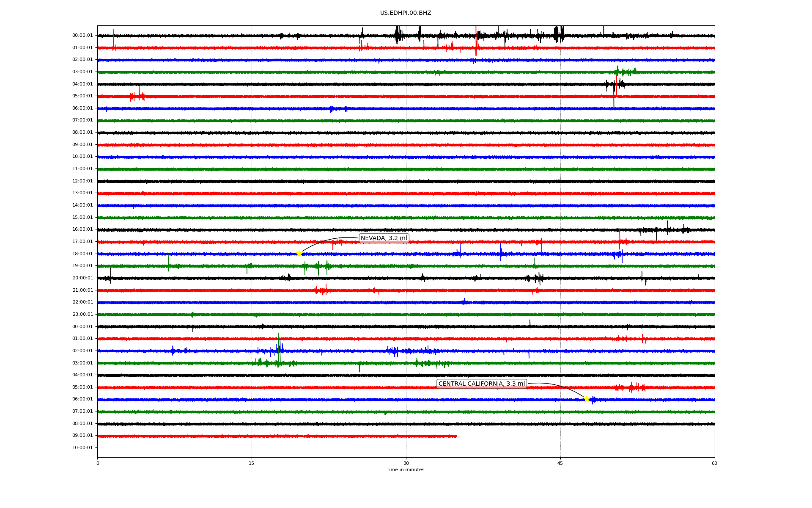The image size is (812, 508).
Task: Click the first 00:00:01 row label at top
Action: tap(82, 36)
